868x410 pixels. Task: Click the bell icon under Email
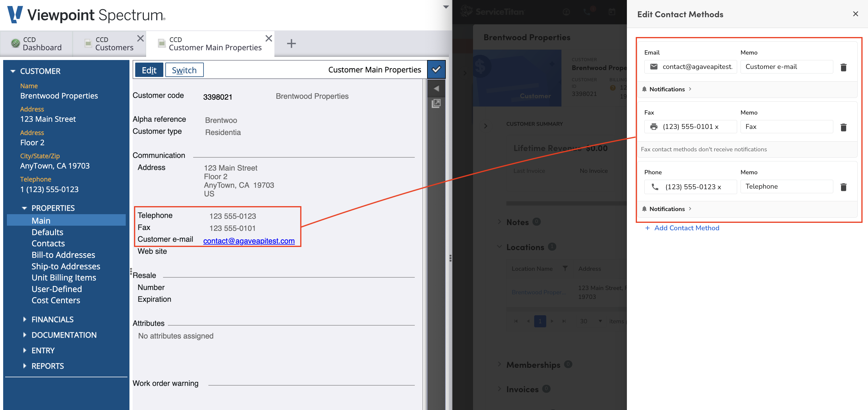coord(644,89)
